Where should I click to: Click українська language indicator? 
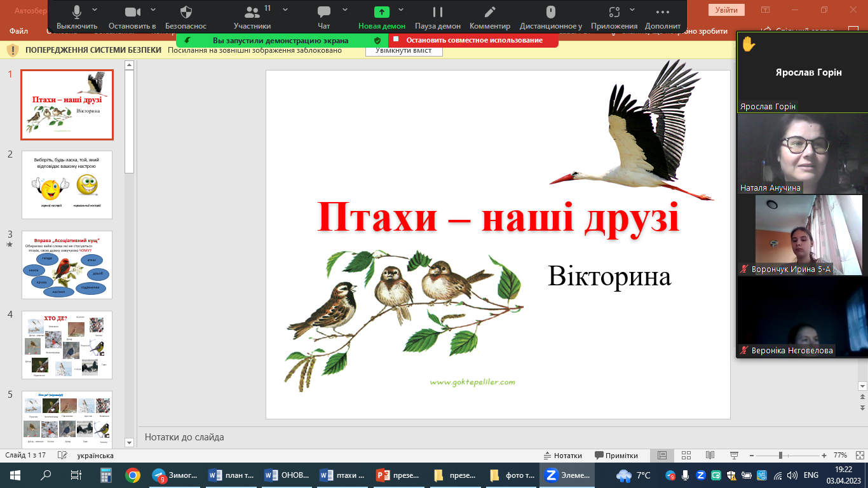pos(95,456)
